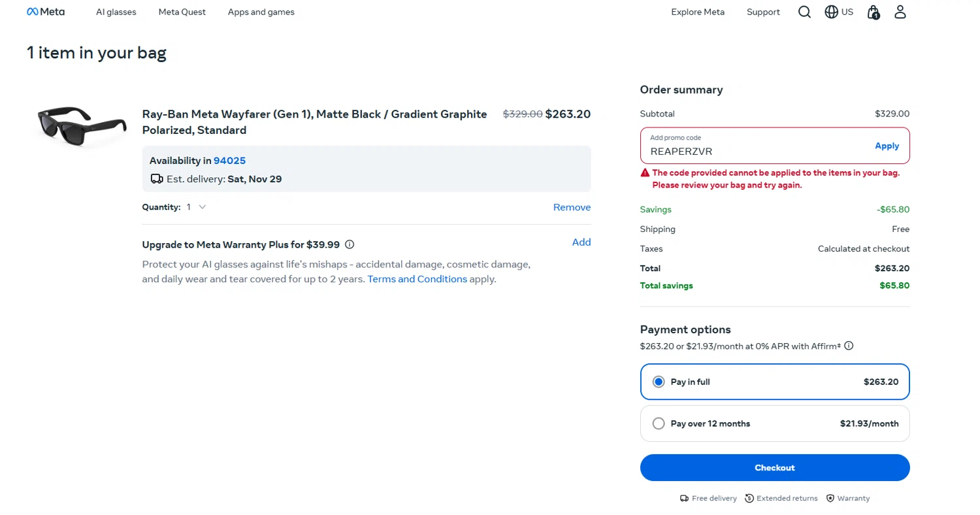Image resolution: width=980 pixels, height=515 pixels.
Task: Click the discounted price $263.20 beside the product
Action: click(x=568, y=114)
